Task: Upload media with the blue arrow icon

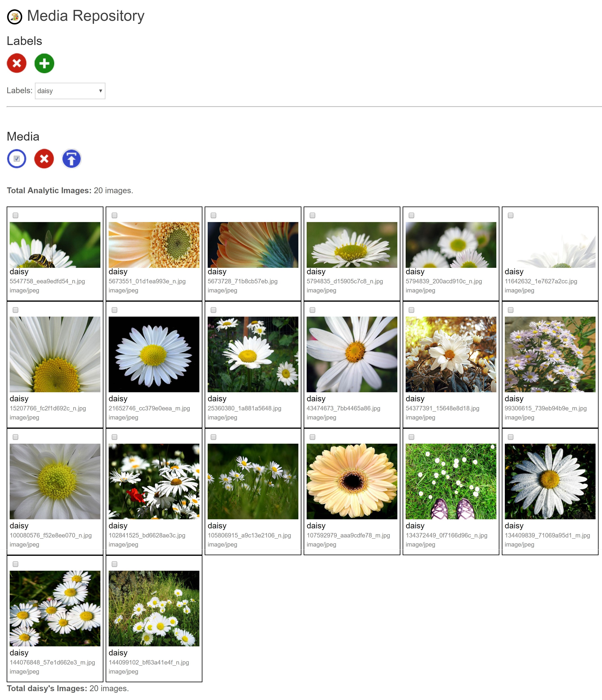Action: click(72, 159)
